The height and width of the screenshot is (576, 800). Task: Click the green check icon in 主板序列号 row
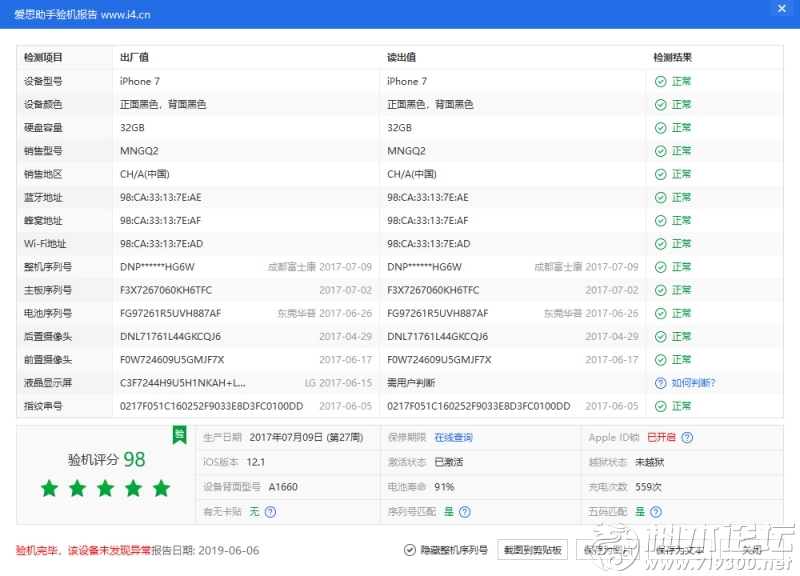tap(660, 290)
